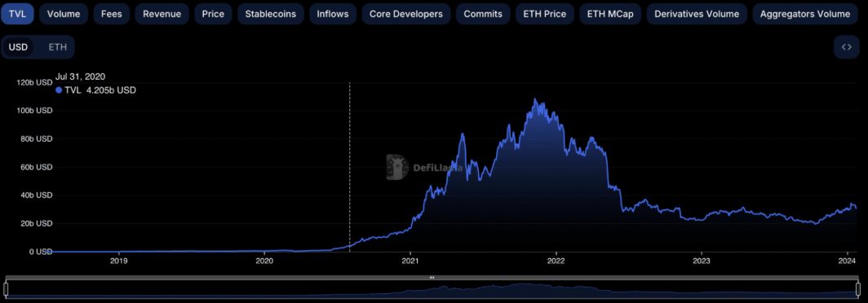Click the TVL legend dot
Viewport: 868px width, 303px height.
coord(59,90)
